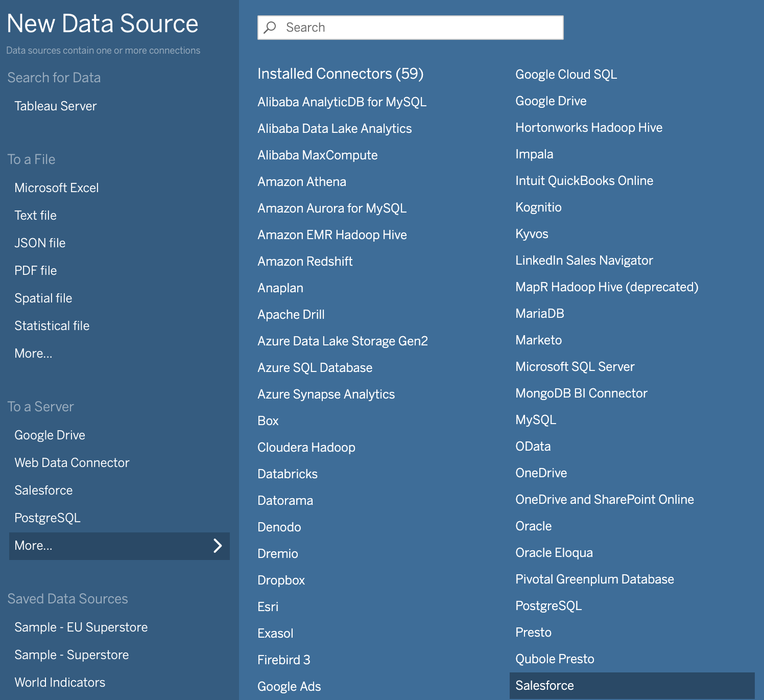The height and width of the screenshot is (700, 764).
Task: Select MySQL connector
Action: click(535, 420)
